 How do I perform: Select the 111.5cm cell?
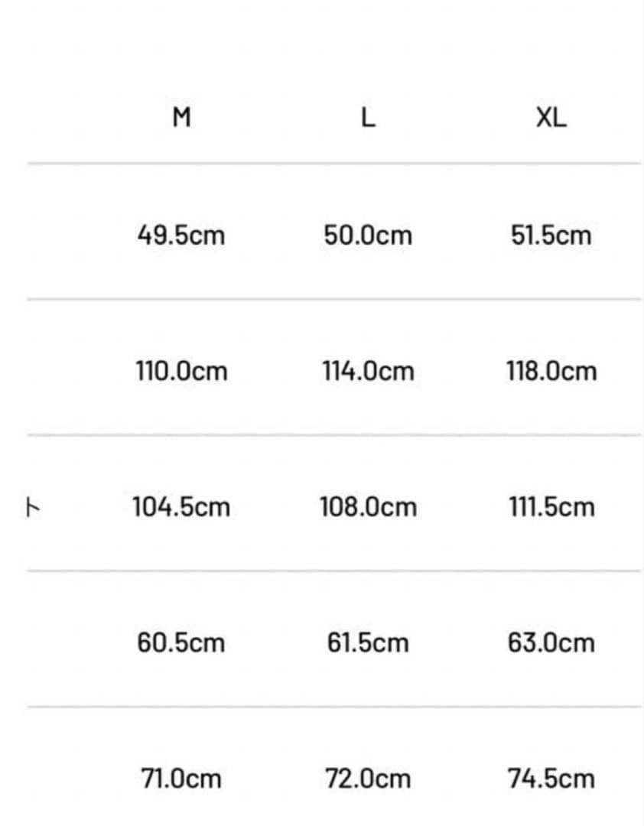551,507
